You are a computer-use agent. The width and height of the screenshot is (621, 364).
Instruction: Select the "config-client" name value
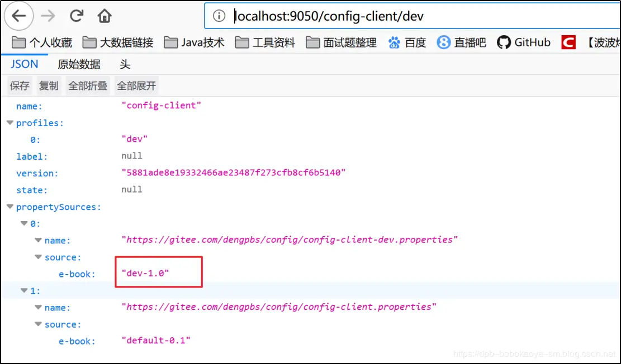click(x=161, y=106)
